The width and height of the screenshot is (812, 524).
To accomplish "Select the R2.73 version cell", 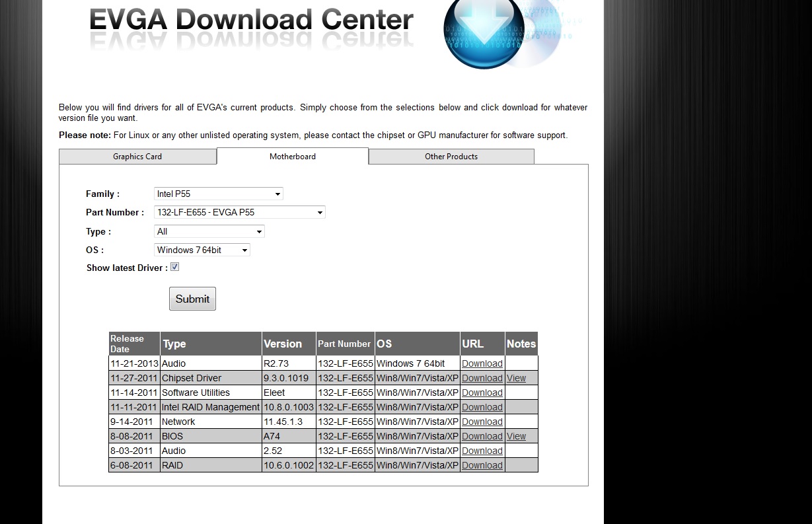I will tap(289, 363).
